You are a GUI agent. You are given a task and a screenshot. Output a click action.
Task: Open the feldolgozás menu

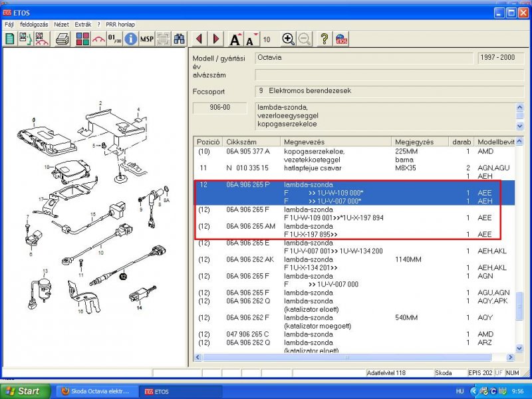[x=34, y=25]
